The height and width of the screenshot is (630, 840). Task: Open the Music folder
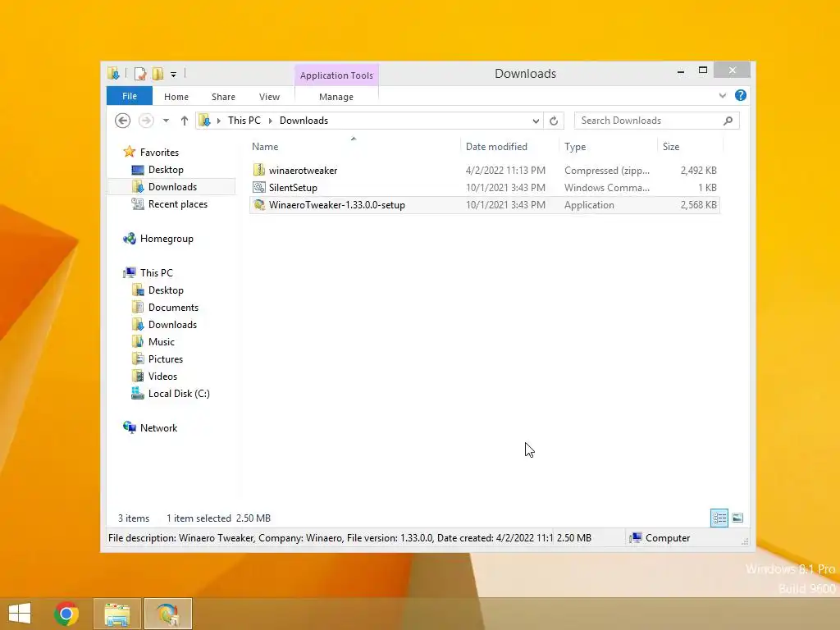(x=162, y=342)
